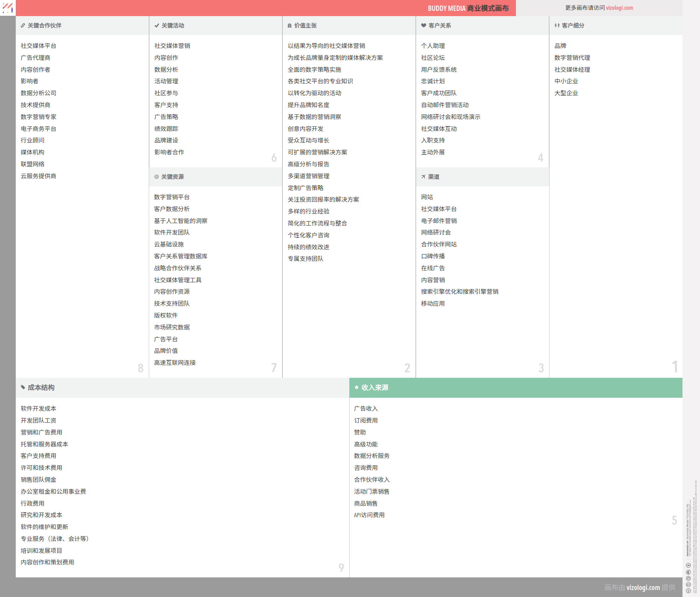
Task: Open the vizologi.com link in the footer
Action: pyautogui.click(x=643, y=588)
